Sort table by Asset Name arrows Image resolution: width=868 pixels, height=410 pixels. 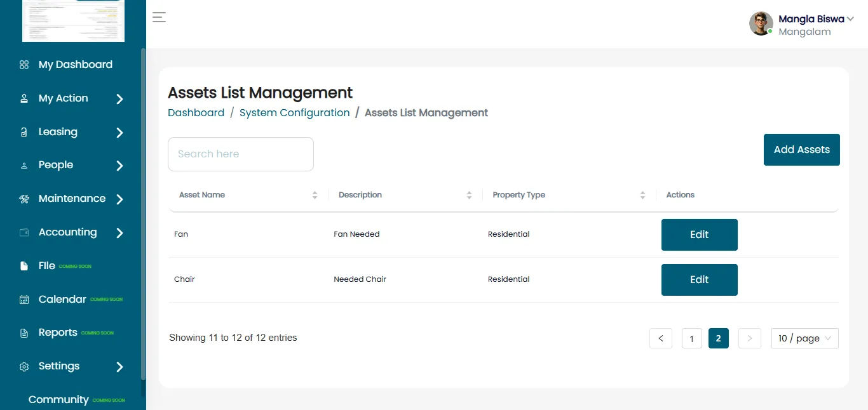coord(315,195)
